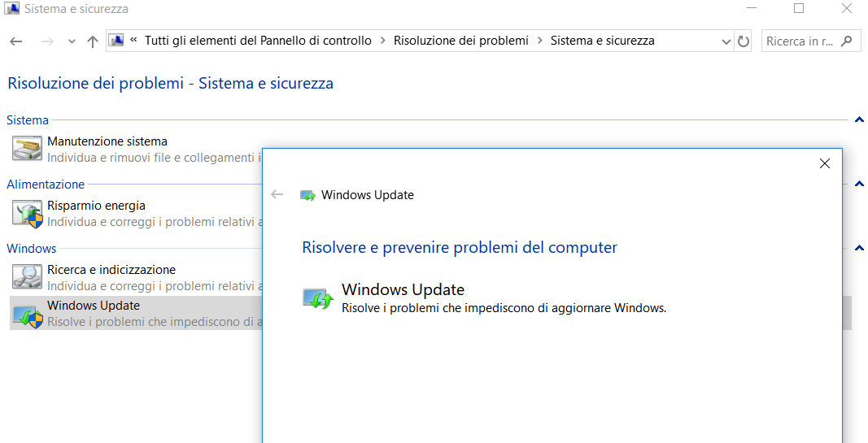Click the Windows Update icon in the list
Viewport: 868px width, 443px height.
(x=27, y=314)
